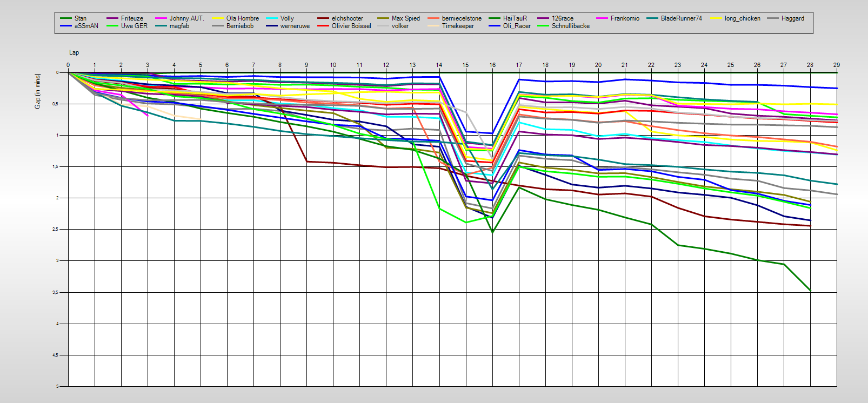
Task: Click the yellow color line beside Ola Hombre
Action: coord(217,18)
